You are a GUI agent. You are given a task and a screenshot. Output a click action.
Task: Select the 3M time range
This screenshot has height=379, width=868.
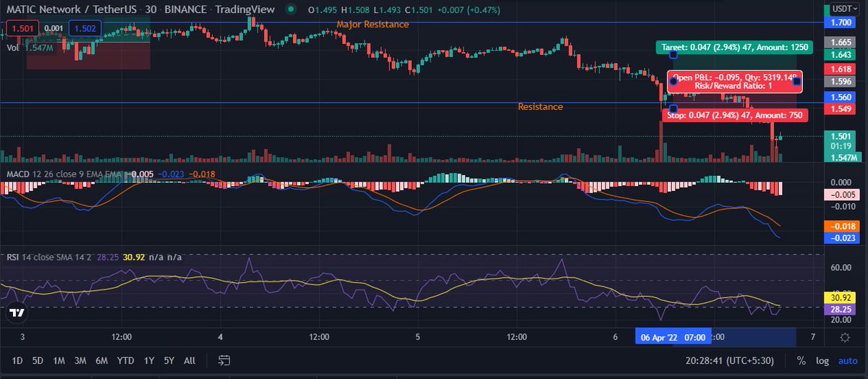80,360
